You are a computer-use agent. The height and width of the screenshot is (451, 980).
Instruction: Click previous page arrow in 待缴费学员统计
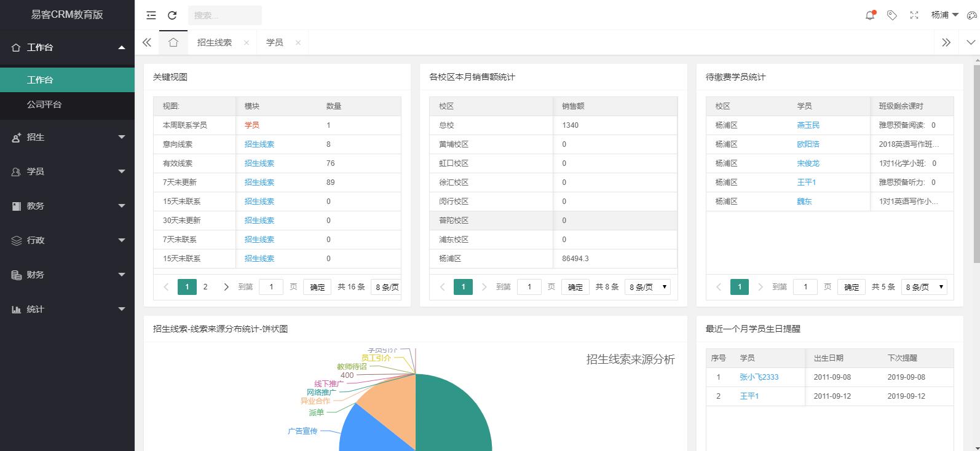point(719,287)
